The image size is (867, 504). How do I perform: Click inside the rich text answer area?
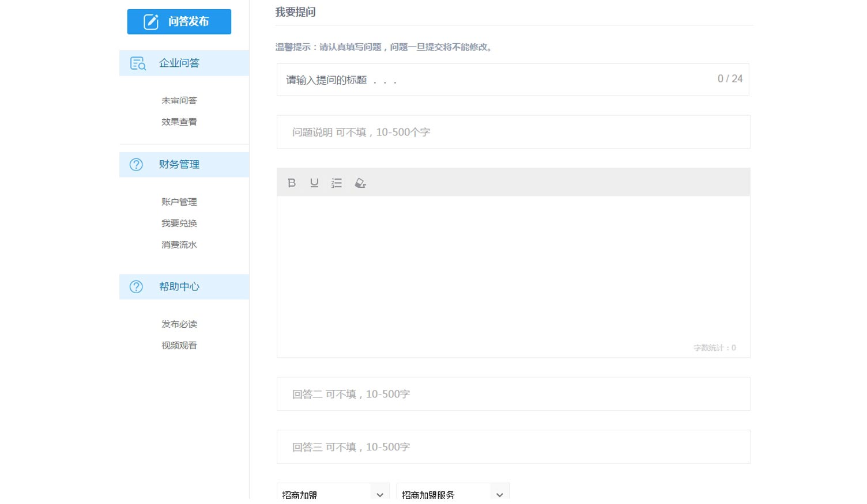514,276
